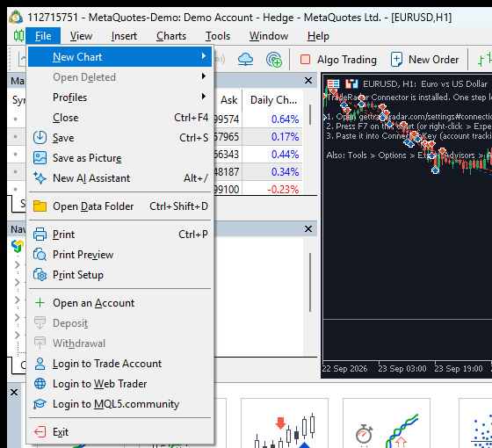The image size is (492, 448).
Task: Click the Login to Trade Account person icon
Action: (40, 364)
